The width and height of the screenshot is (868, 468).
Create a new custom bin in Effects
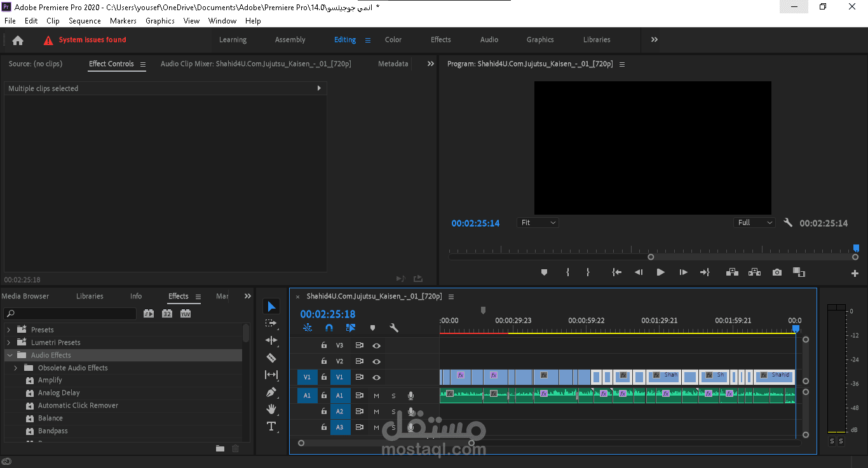tap(220, 448)
